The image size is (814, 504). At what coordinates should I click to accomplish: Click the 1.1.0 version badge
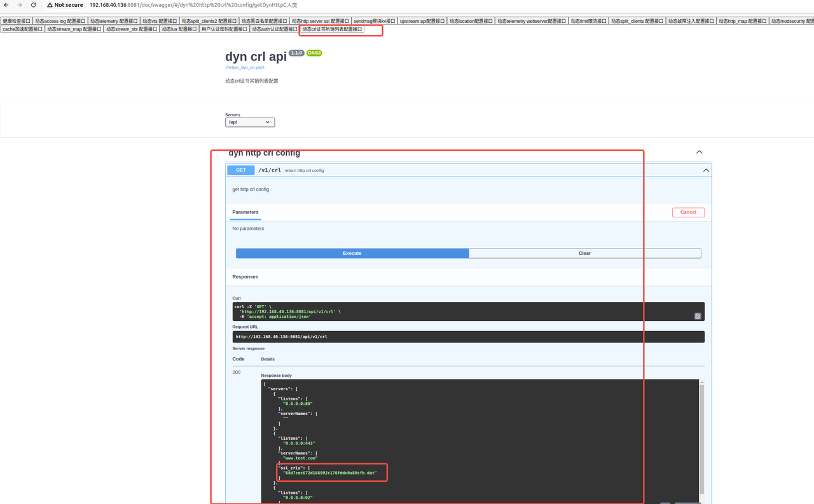[x=296, y=53]
